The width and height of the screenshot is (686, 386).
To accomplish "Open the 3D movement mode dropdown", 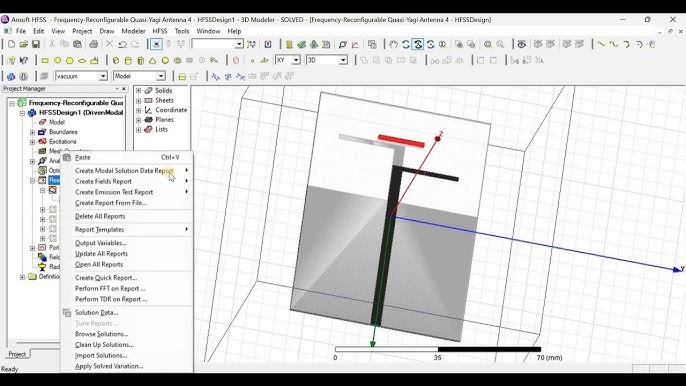I will (x=343, y=60).
